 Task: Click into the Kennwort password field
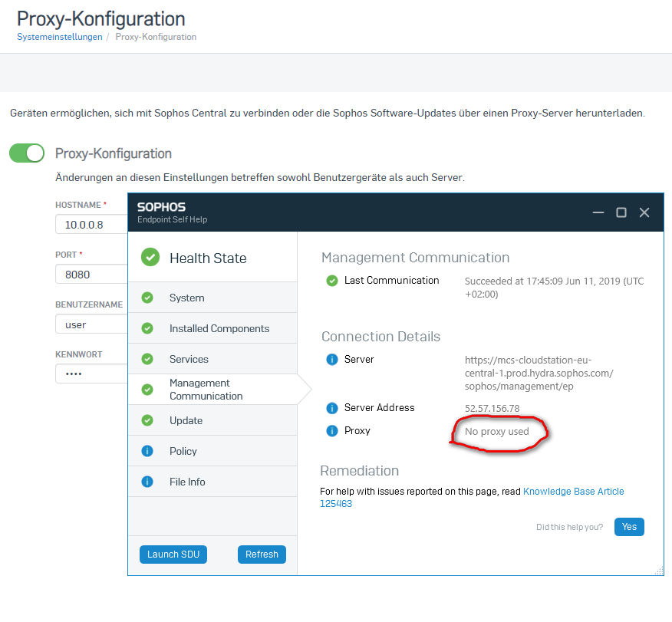coord(91,374)
